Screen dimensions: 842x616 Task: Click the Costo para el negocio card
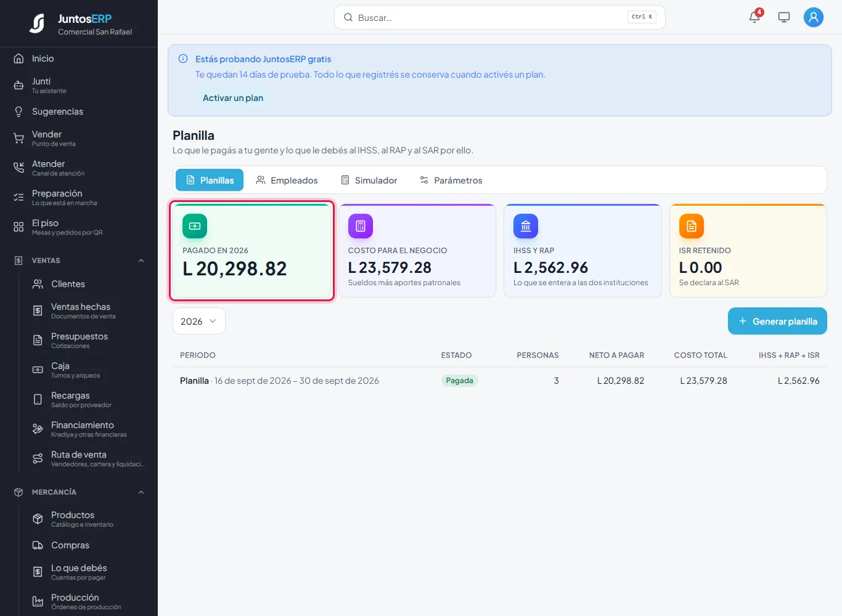(417, 251)
